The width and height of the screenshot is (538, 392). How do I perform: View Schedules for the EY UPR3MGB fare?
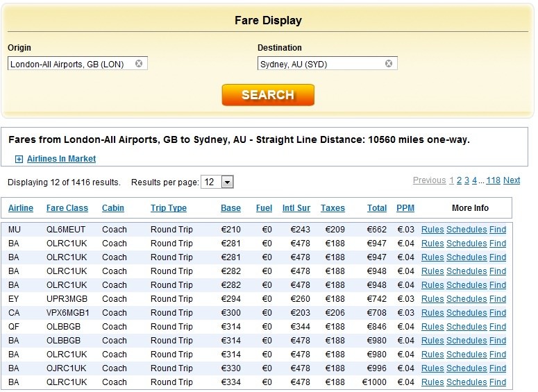[466, 299]
